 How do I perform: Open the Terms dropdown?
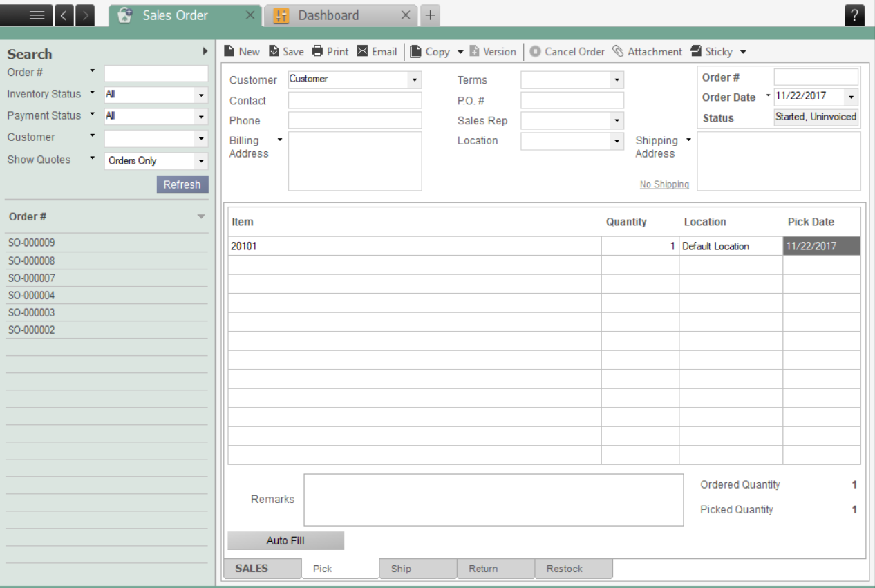(617, 80)
